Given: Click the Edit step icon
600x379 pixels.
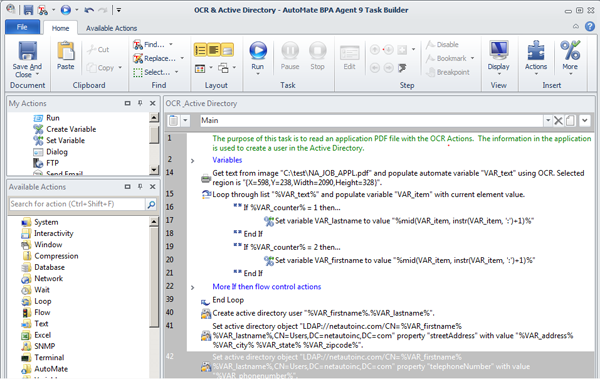Looking at the screenshot, I should [x=349, y=53].
